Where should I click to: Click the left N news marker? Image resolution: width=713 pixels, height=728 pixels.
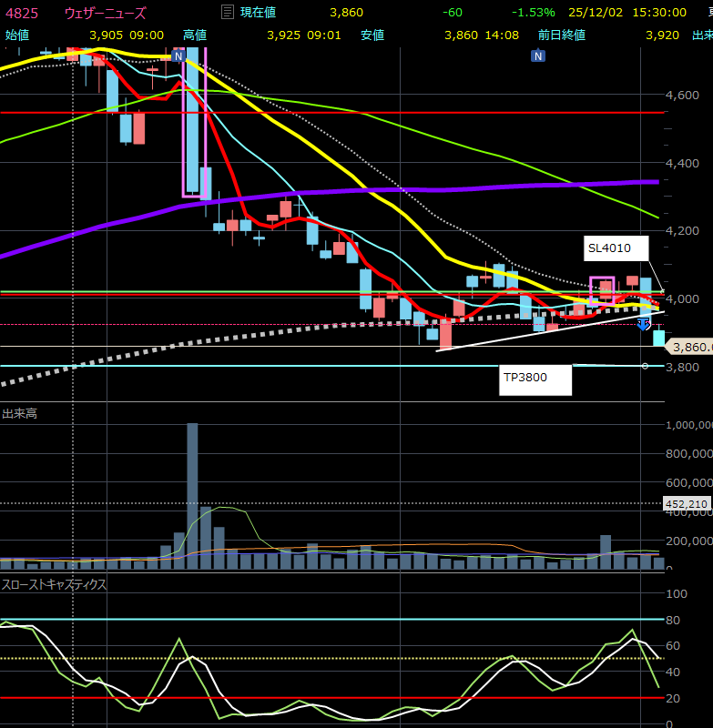[x=178, y=56]
